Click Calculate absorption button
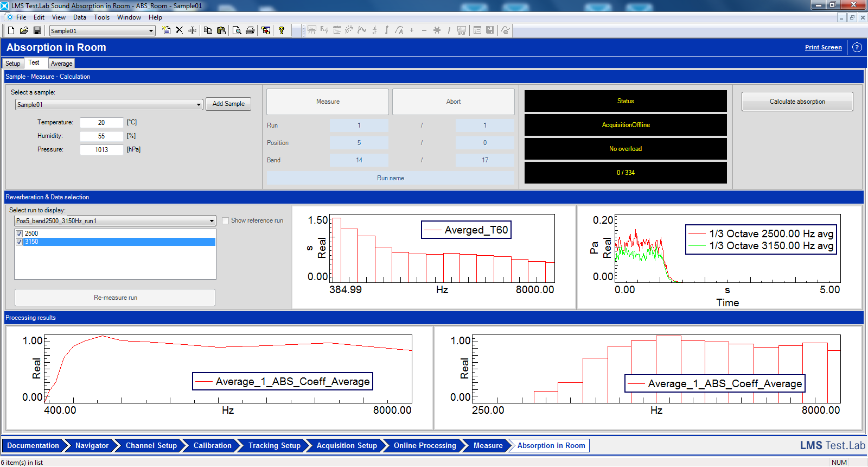This screenshot has height=467, width=868. click(x=797, y=102)
